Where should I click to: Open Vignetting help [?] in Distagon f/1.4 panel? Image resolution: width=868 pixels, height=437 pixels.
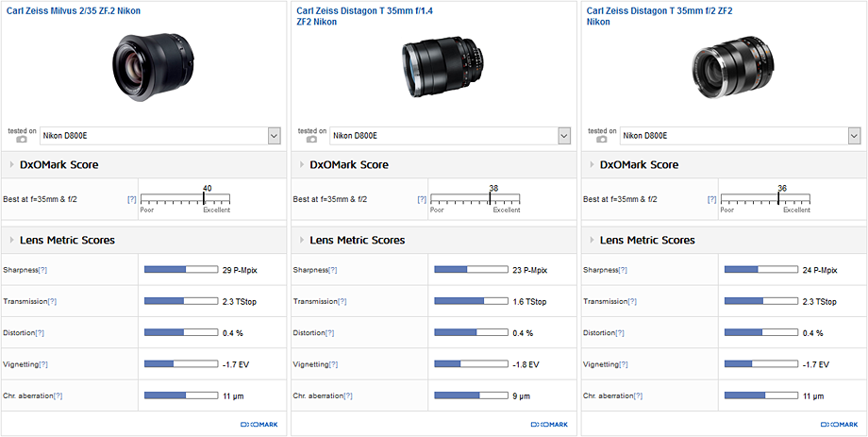(333, 364)
